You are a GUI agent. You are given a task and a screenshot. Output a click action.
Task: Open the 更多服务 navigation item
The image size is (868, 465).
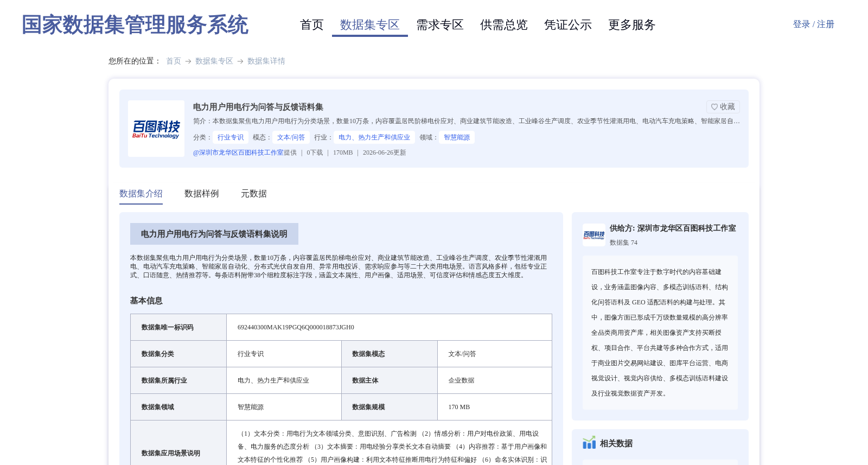(632, 25)
